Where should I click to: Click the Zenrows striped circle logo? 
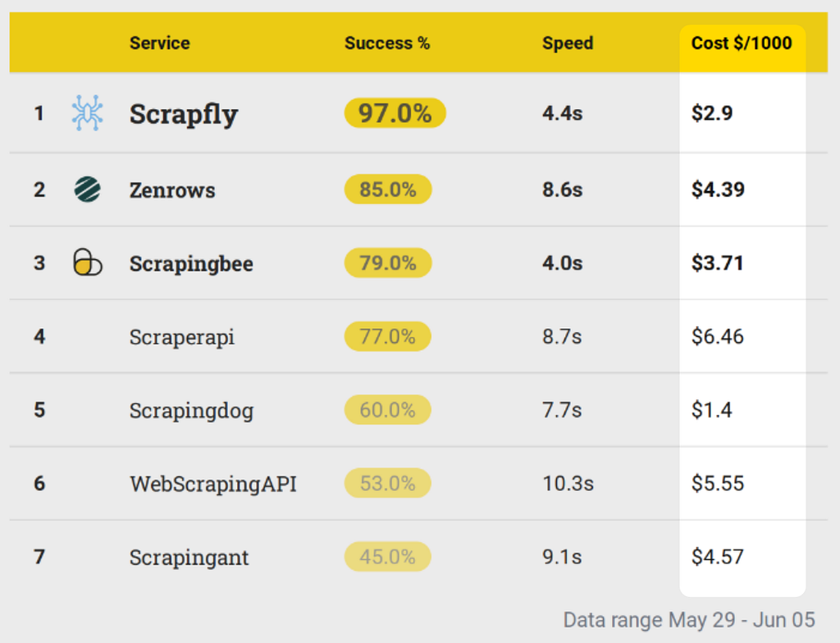[87, 189]
